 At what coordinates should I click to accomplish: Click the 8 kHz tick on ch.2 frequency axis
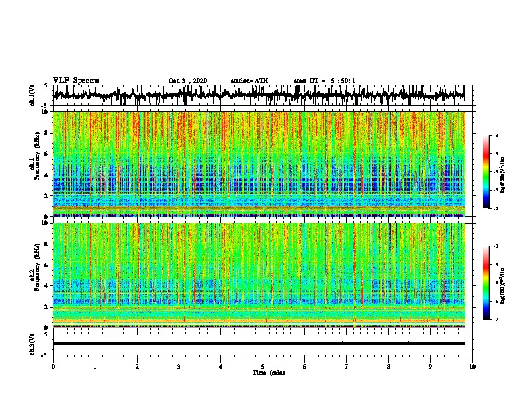[x=47, y=244]
